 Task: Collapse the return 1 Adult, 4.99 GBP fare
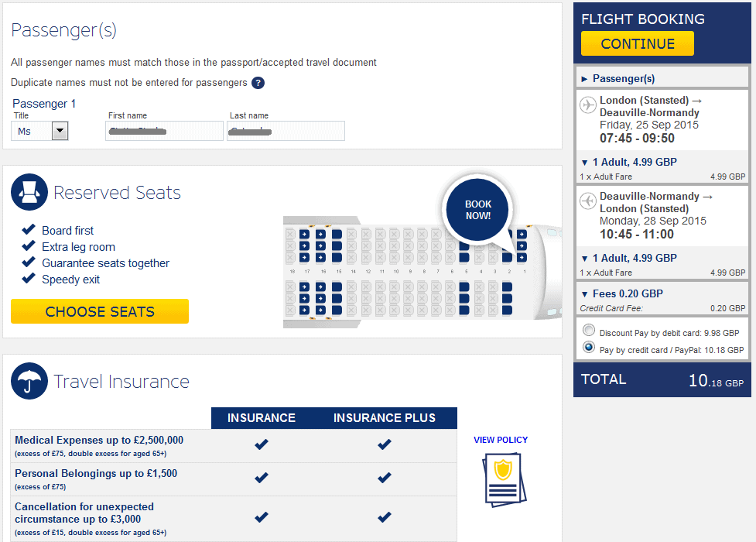[x=629, y=258]
